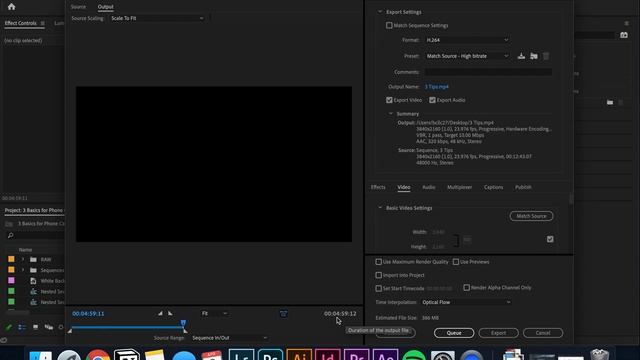Screen dimensions: 640x360
Task: Open Spotify from the Dock
Action: [414, 355]
